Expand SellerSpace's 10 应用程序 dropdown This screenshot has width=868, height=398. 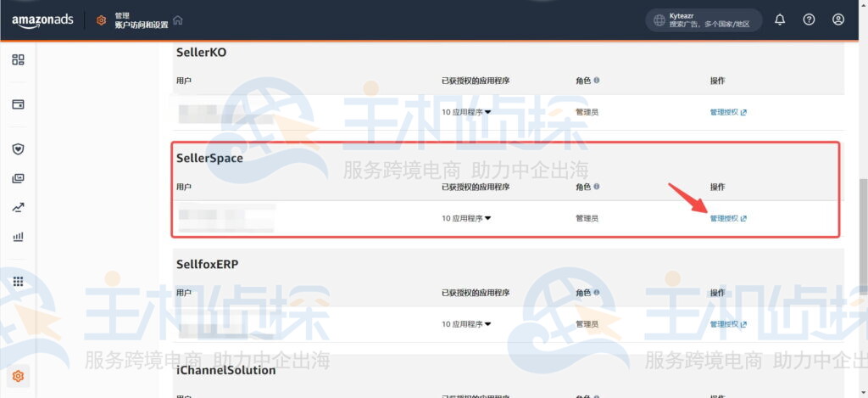click(466, 218)
